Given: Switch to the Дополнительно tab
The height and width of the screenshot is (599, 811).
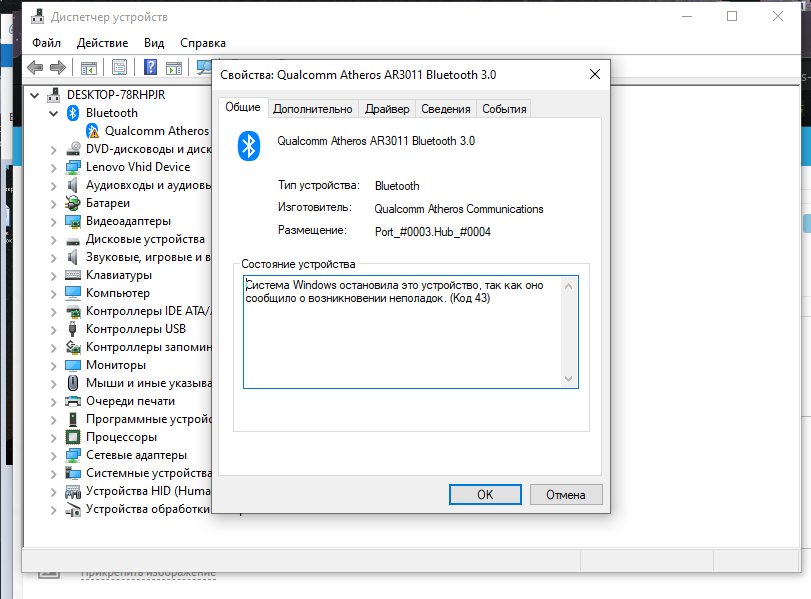Looking at the screenshot, I should [312, 109].
